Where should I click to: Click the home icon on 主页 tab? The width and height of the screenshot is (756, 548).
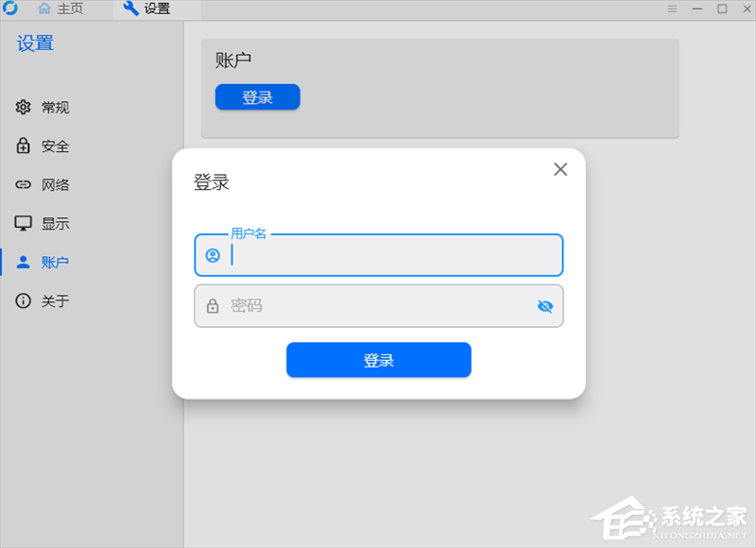[x=44, y=9]
